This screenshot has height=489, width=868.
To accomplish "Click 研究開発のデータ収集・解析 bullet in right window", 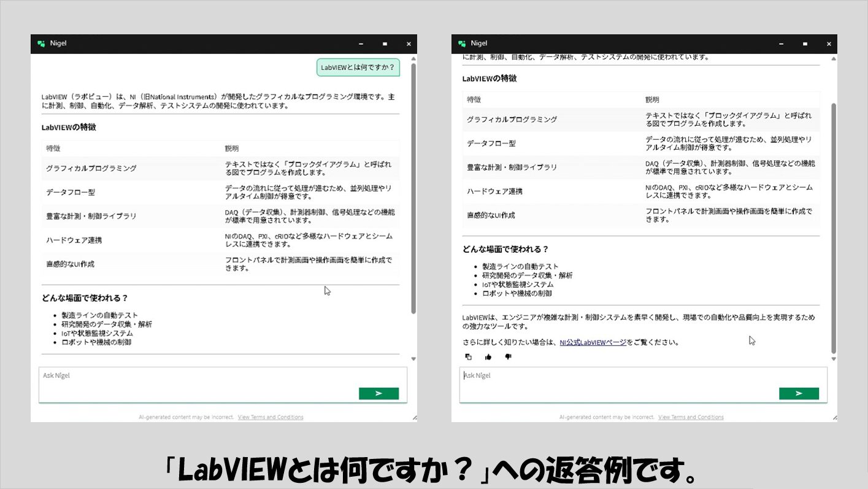I will (528, 275).
